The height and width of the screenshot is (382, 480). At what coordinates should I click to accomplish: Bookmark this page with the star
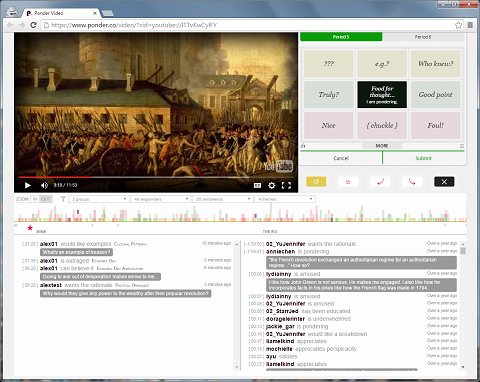[x=458, y=25]
